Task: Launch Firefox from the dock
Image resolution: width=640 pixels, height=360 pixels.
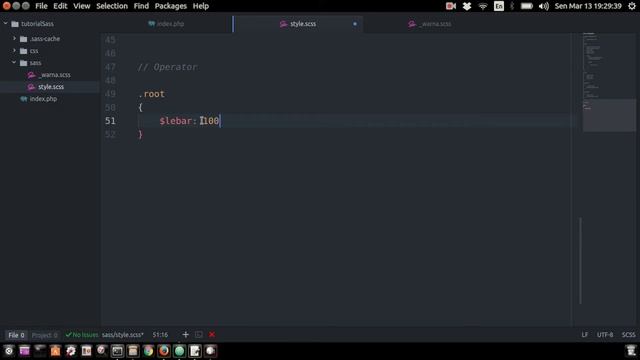Action: point(164,351)
